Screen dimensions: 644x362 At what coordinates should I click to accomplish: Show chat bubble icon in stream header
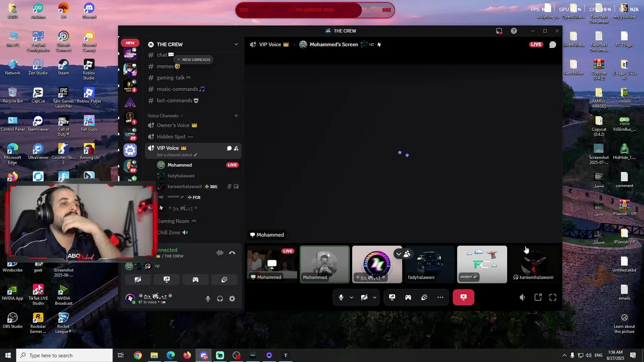coord(552,44)
